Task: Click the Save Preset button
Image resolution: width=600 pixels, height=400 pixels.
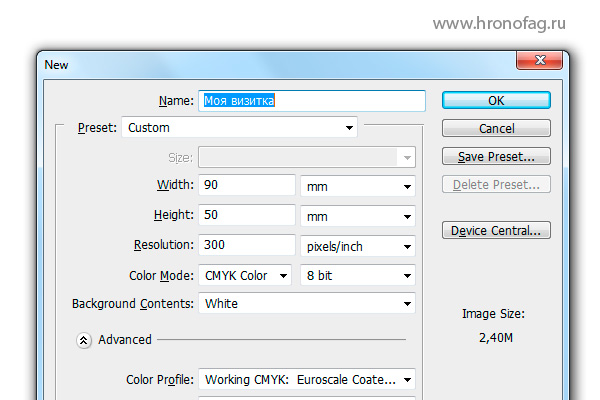Action: click(496, 156)
